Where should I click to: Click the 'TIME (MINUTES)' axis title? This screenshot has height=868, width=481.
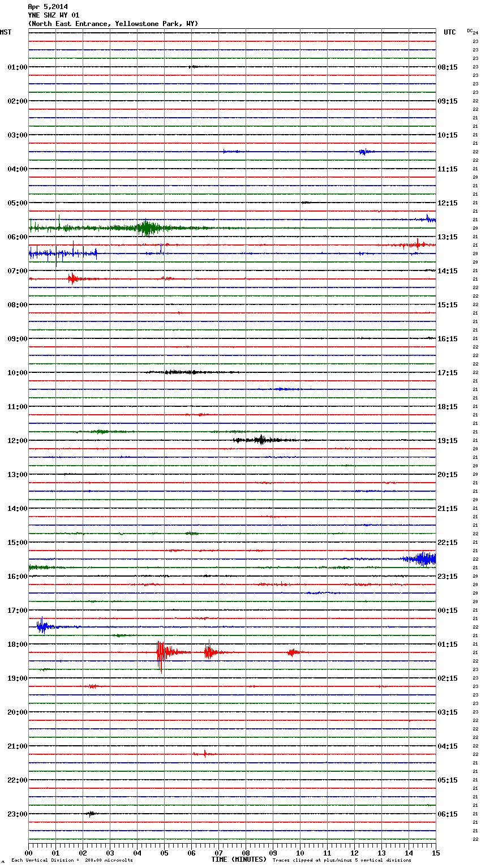[239, 860]
